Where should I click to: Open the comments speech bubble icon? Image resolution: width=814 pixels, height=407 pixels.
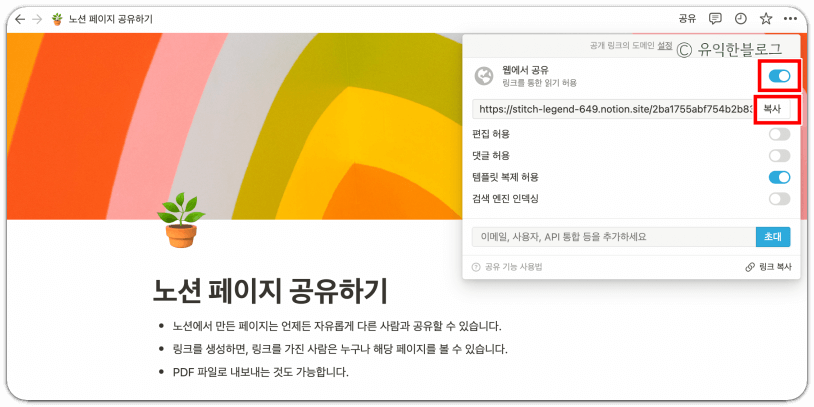coord(715,19)
